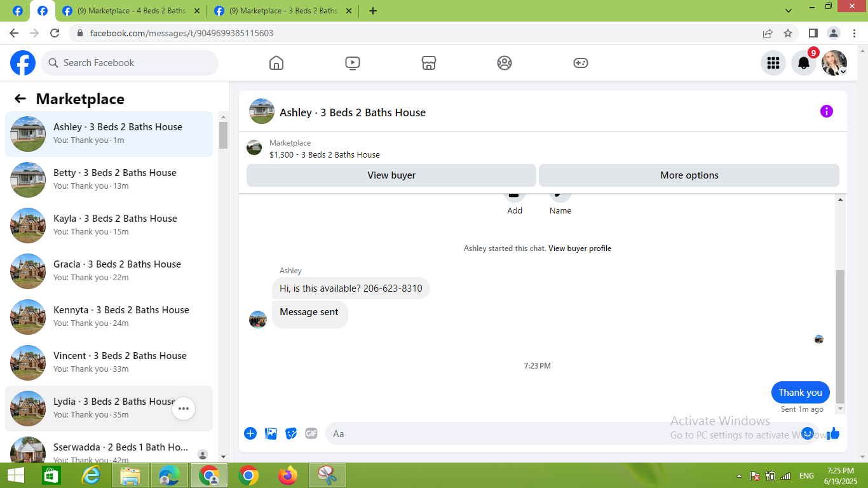Open Kennyta's 3 Beds 2 Baths conversation
This screenshot has width=868, height=488.
pos(109,317)
